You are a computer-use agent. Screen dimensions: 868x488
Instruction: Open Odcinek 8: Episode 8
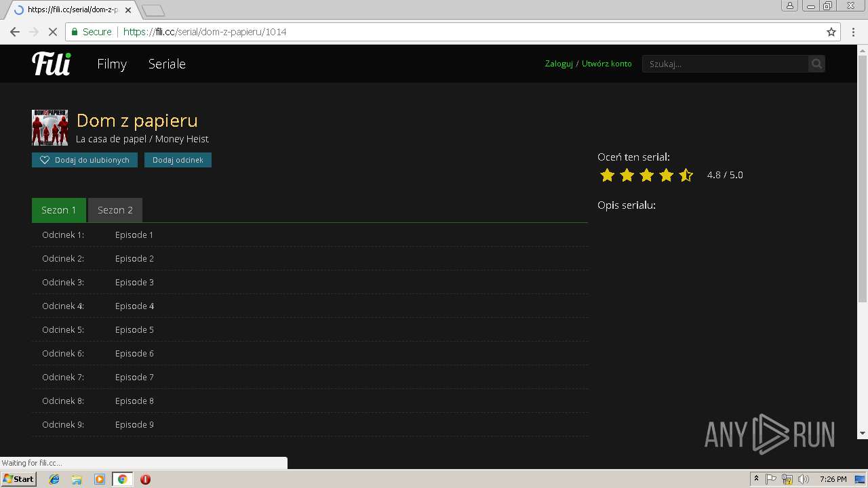310,401
